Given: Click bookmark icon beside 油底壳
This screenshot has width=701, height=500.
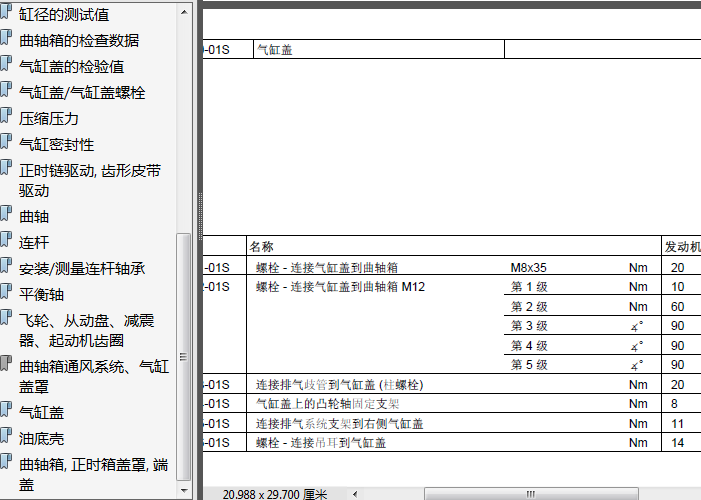Looking at the screenshot, I should pos(5,435).
